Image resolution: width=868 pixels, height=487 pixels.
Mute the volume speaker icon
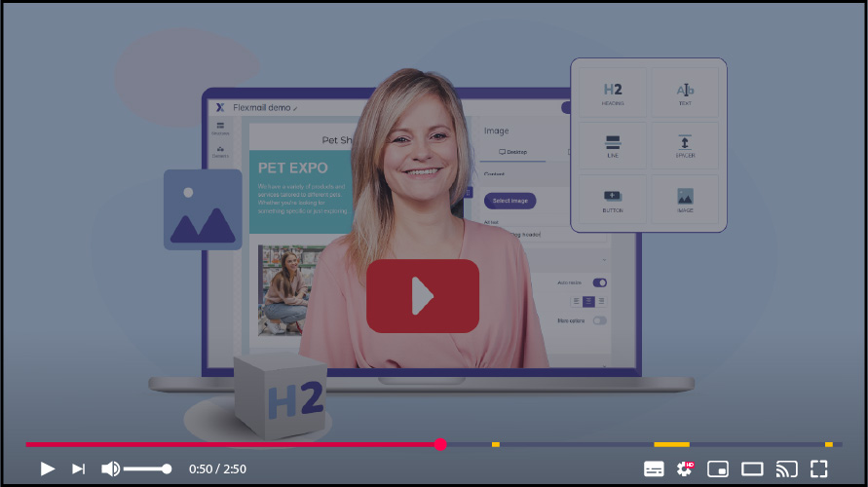111,468
